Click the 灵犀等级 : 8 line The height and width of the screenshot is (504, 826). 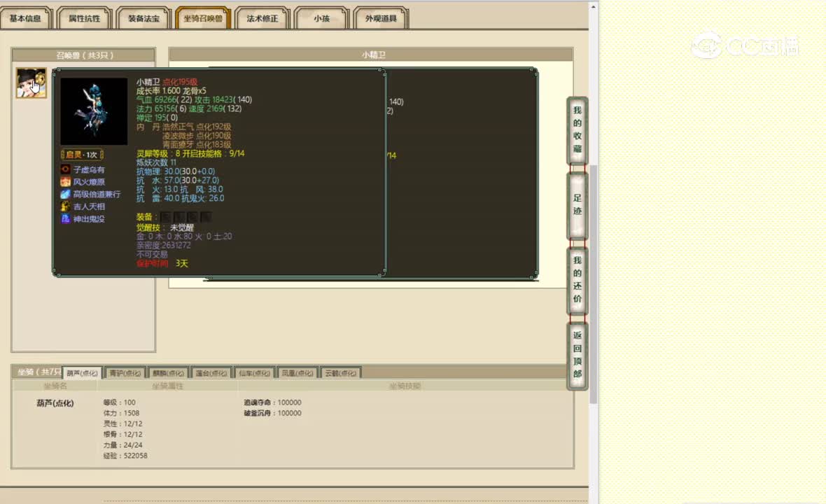click(158, 153)
